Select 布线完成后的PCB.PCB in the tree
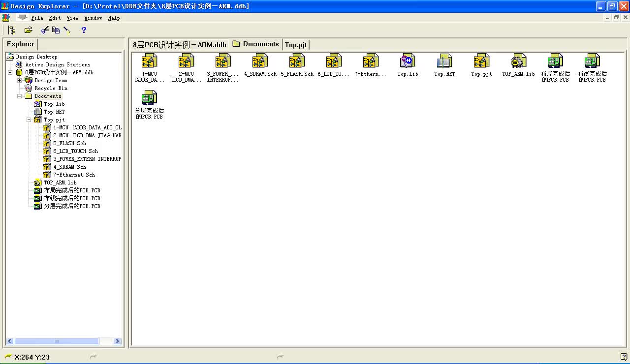The image size is (630, 364). (x=72, y=198)
